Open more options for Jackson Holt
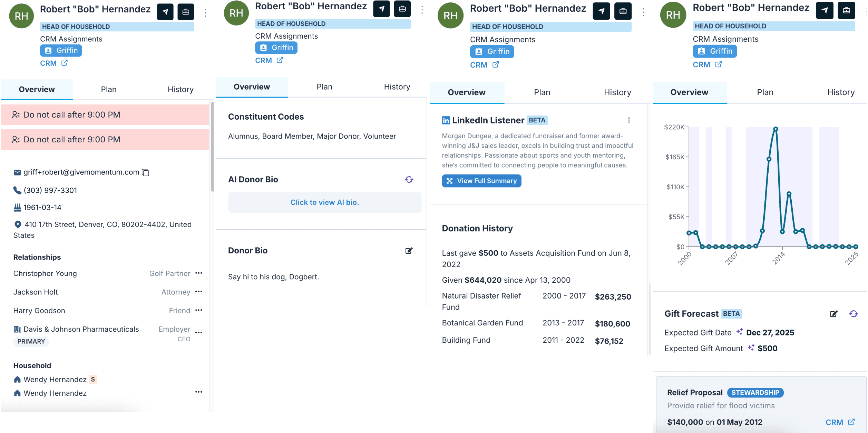Image resolution: width=868 pixels, height=433 pixels. coord(198,292)
